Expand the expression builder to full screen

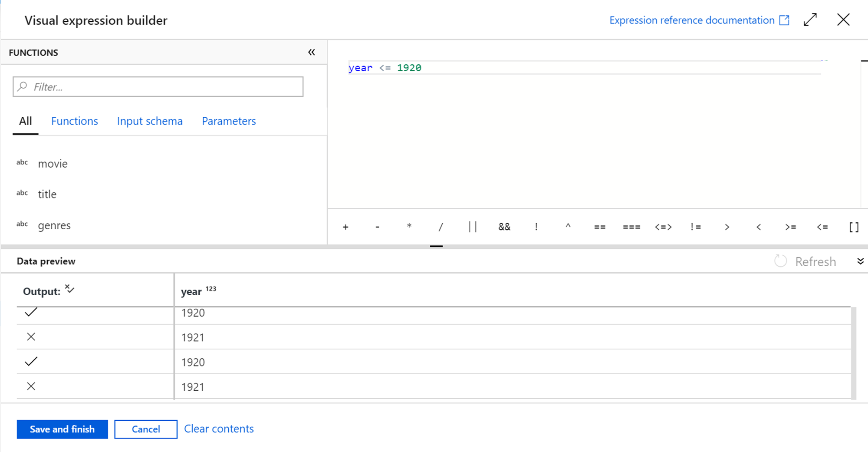(x=810, y=20)
